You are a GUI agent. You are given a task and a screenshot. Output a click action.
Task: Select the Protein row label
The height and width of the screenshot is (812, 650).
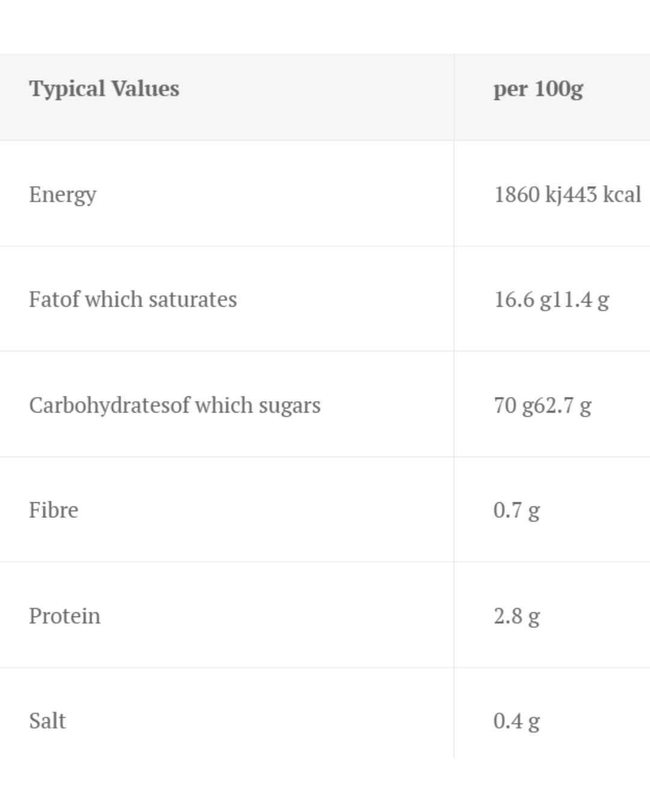pos(64,616)
